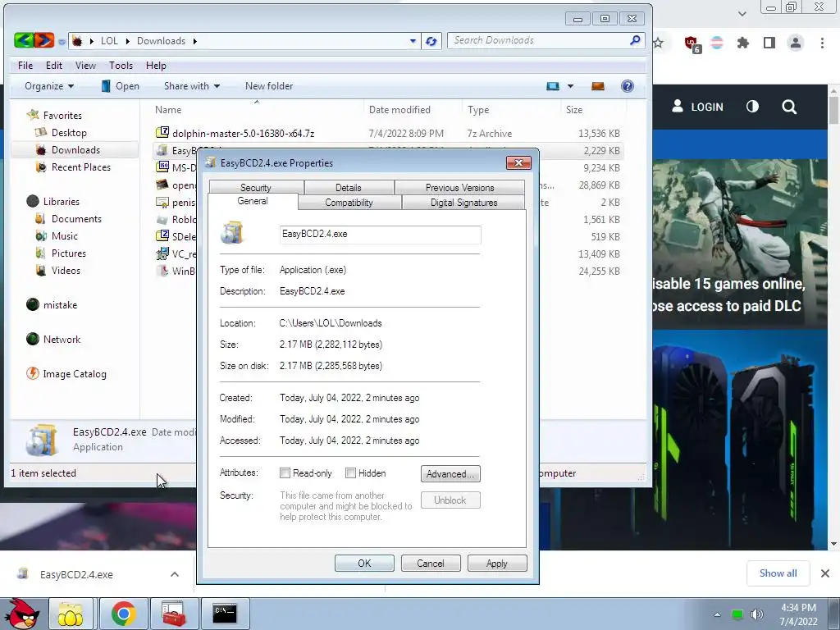Open the command prompt taskbar icon
Viewport: 840px width, 630px height.
click(225, 614)
